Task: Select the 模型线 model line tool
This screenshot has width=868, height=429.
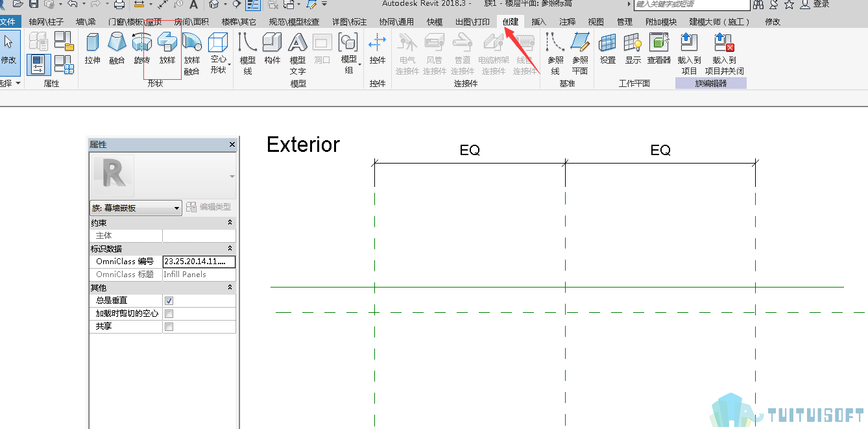Action: click(248, 53)
